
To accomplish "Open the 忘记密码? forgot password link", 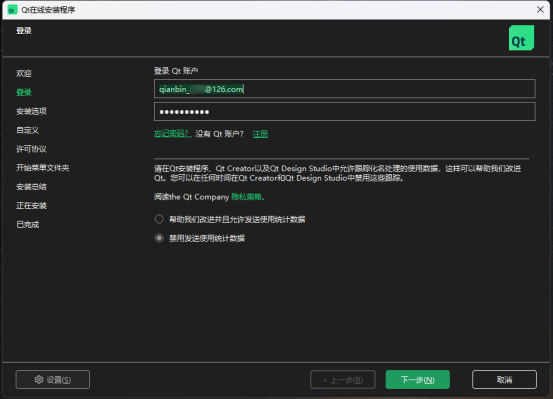I will [x=172, y=134].
